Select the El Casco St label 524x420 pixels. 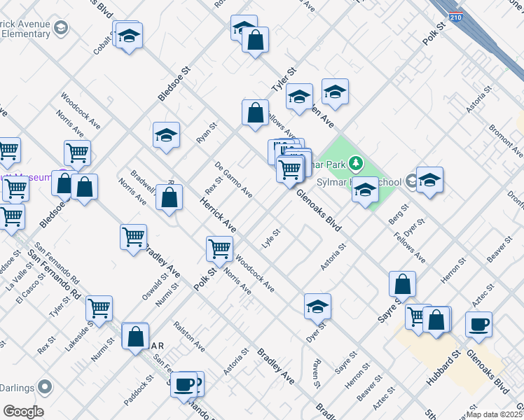tap(30, 288)
